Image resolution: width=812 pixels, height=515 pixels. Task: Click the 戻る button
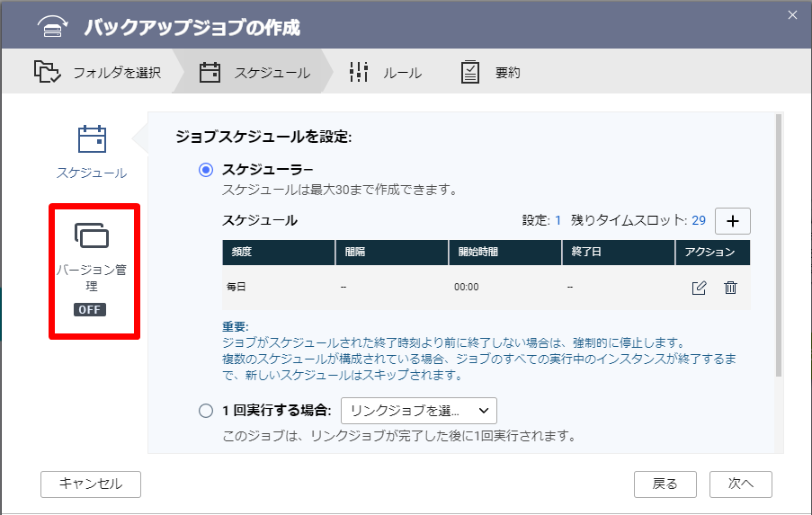(x=665, y=484)
